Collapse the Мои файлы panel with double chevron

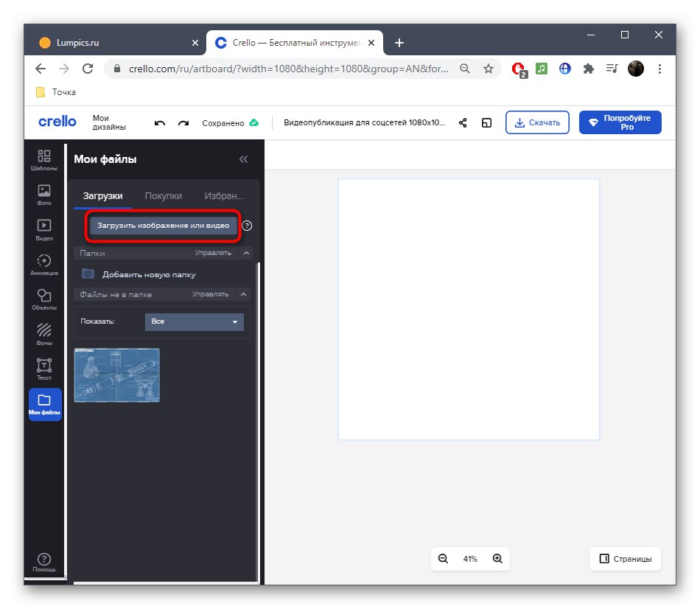pos(243,159)
